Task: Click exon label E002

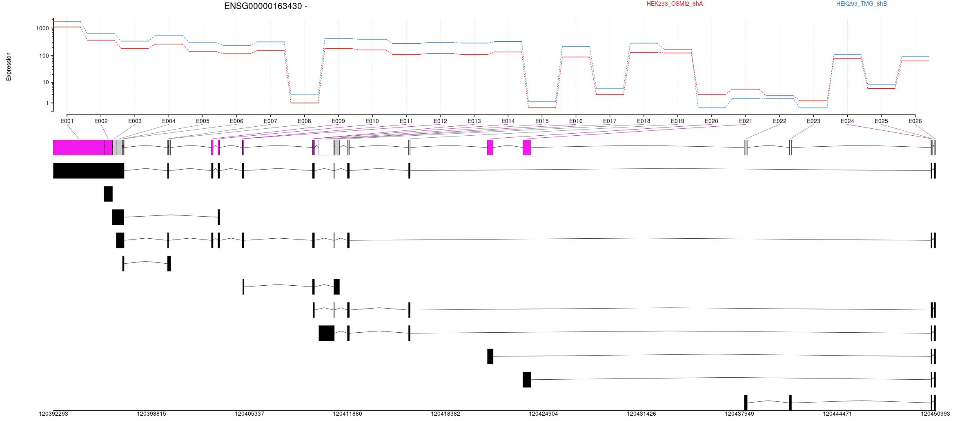Action: click(101, 121)
